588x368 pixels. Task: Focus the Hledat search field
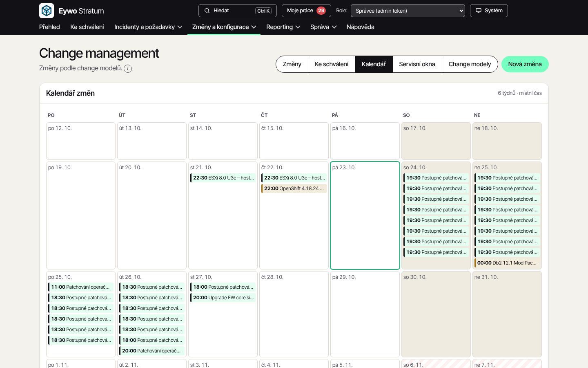pyautogui.click(x=238, y=11)
